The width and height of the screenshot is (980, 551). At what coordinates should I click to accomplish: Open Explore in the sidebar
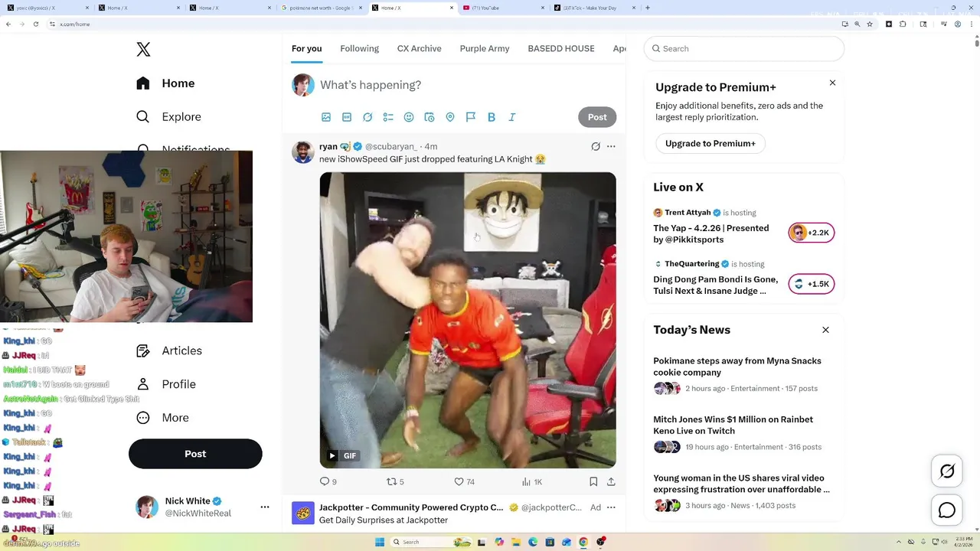(168, 117)
